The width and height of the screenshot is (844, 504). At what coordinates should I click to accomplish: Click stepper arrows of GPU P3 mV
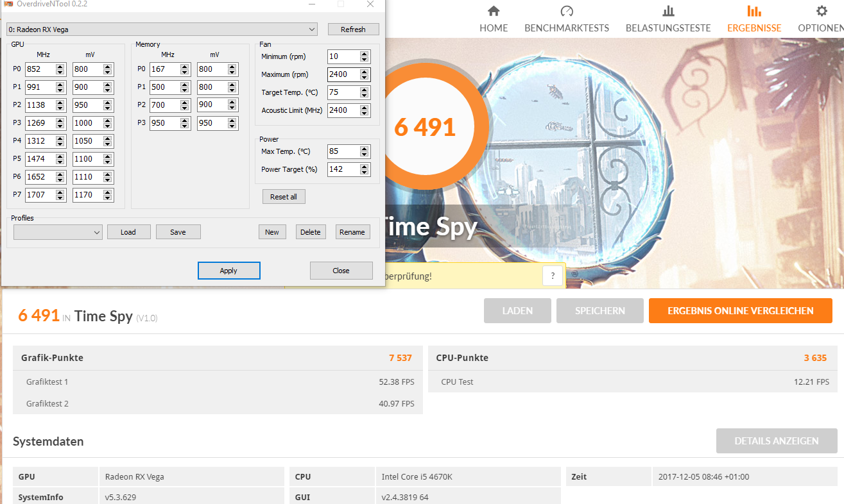click(x=108, y=123)
